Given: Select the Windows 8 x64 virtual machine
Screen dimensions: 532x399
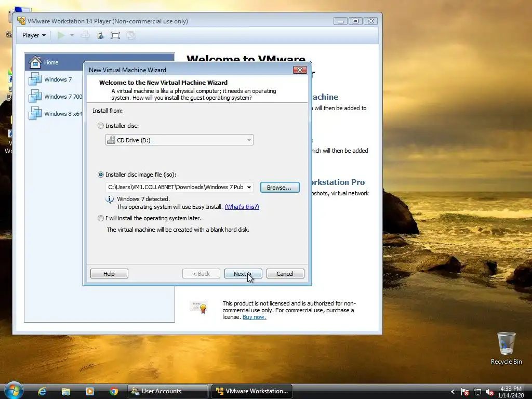Looking at the screenshot, I should [63, 114].
